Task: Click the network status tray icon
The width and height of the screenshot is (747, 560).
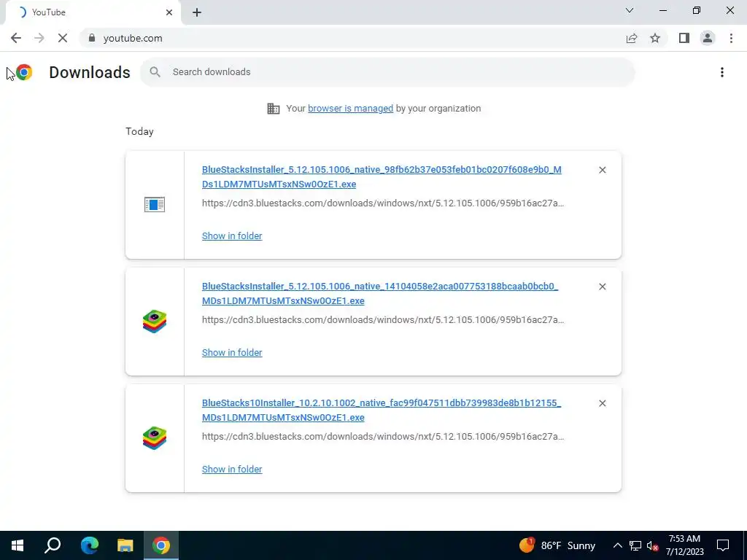Action: 635,545
